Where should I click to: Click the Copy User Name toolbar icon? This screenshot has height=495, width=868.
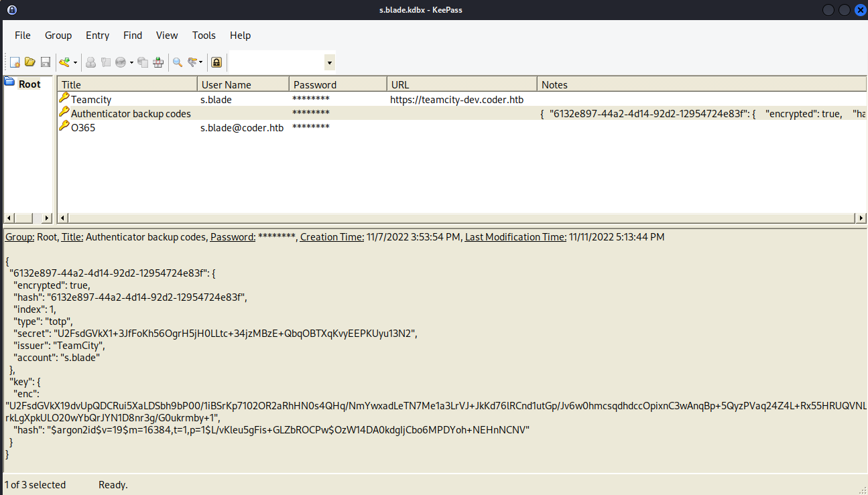(x=90, y=62)
